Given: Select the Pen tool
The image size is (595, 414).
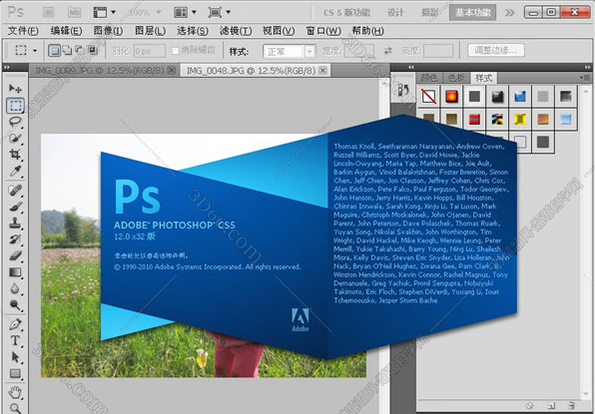Looking at the screenshot, I should [x=15, y=324].
